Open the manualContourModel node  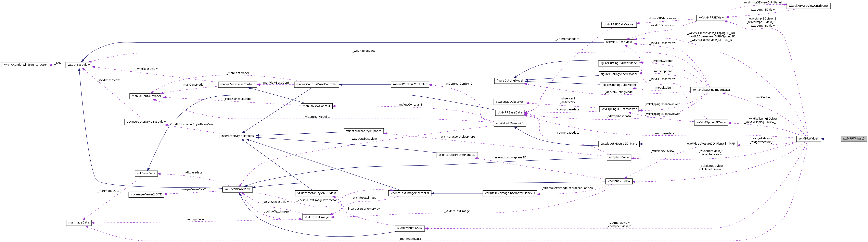tap(146, 96)
